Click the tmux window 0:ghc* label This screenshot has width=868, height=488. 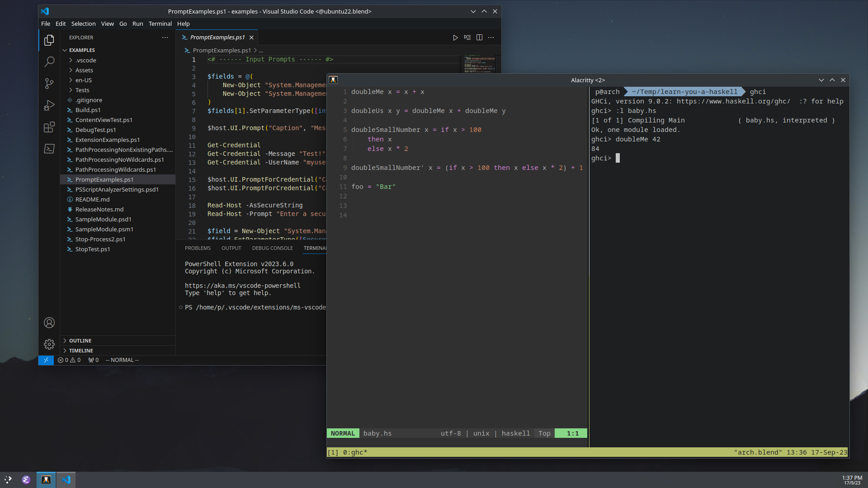[x=355, y=452]
